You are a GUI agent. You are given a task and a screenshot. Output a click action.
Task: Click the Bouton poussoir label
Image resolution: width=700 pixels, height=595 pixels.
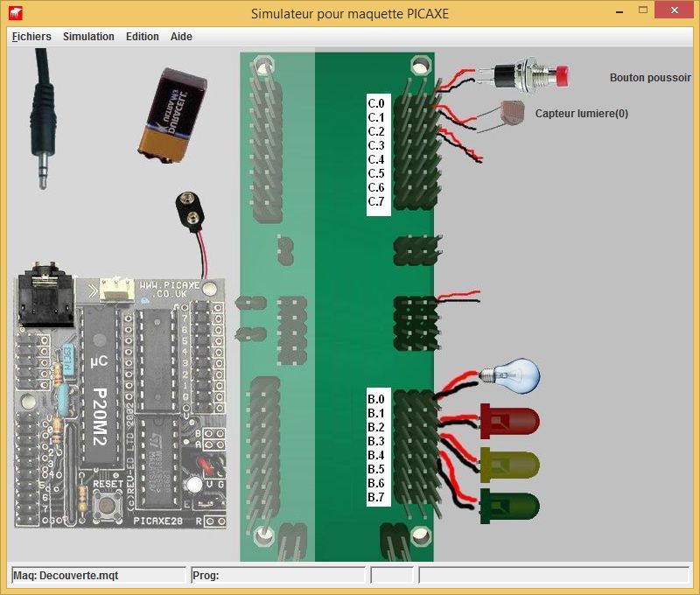[x=650, y=78]
